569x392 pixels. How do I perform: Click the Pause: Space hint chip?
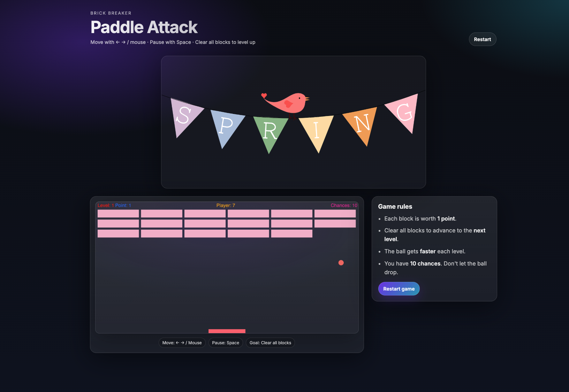click(x=226, y=343)
